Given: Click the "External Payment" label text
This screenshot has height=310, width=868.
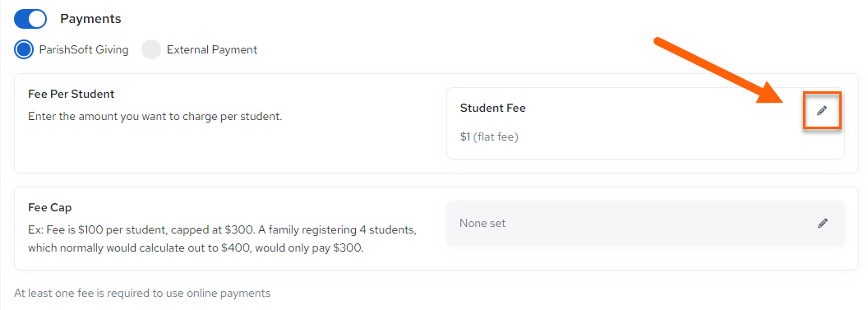Looking at the screenshot, I should pyautogui.click(x=212, y=50).
